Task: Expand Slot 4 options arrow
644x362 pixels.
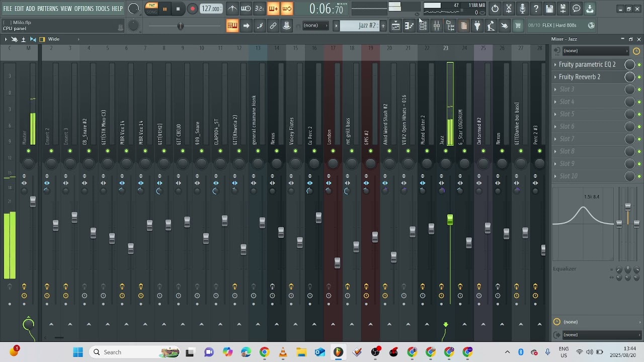Action: (555, 102)
